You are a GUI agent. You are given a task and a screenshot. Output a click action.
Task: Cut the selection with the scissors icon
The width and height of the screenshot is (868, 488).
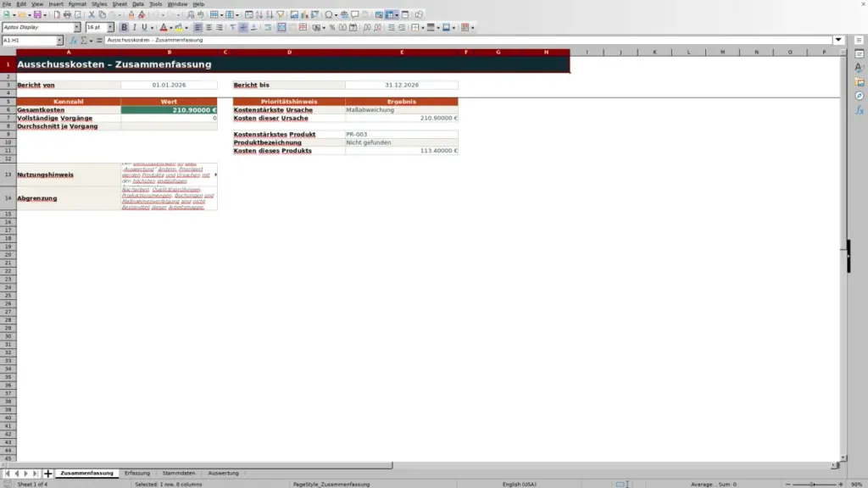point(92,15)
